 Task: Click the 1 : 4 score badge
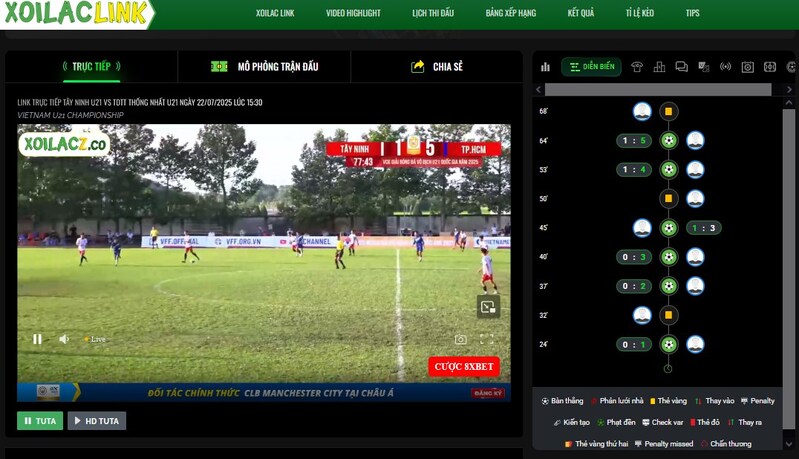(x=634, y=169)
